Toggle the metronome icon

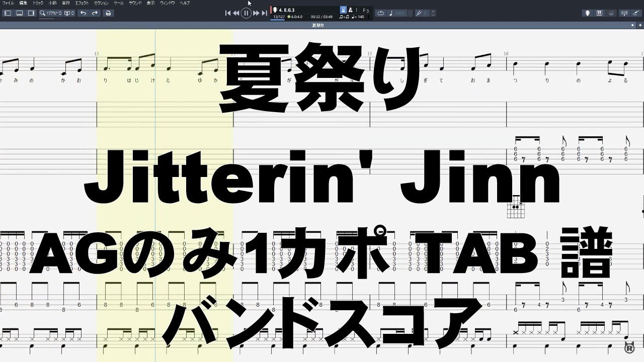click(351, 10)
